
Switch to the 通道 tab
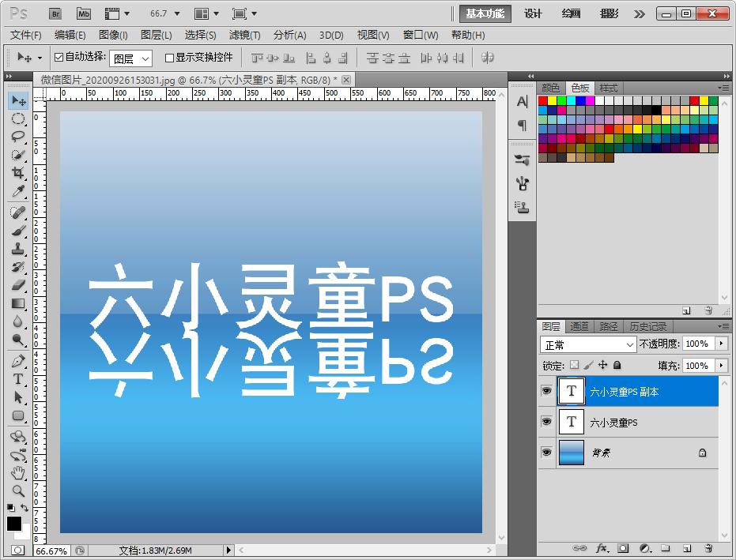[x=578, y=325]
